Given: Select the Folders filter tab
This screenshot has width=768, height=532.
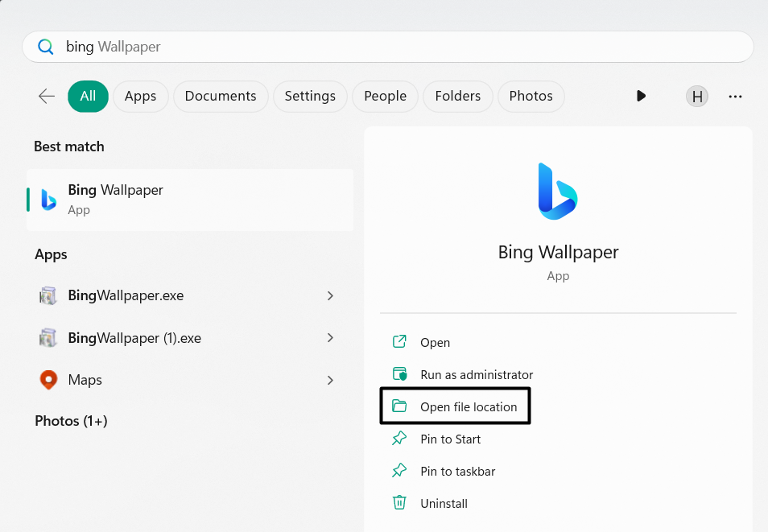Looking at the screenshot, I should [457, 97].
